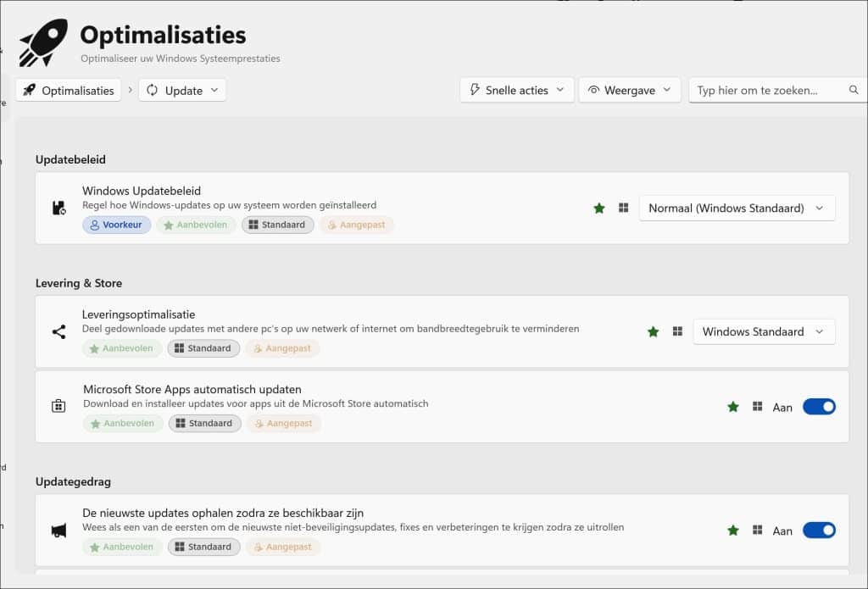Select Aanbevolen tag under Leveringsoptimalisatie
The height and width of the screenshot is (589, 868).
(x=122, y=348)
